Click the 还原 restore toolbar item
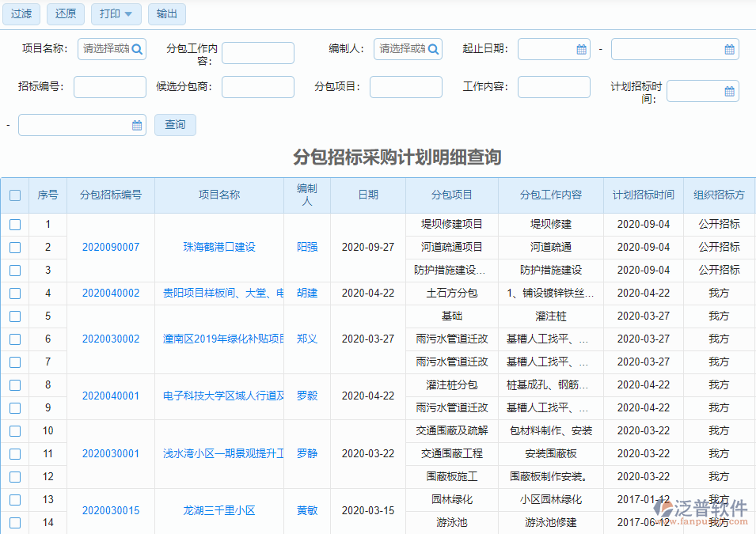This screenshot has width=756, height=534. (65, 13)
